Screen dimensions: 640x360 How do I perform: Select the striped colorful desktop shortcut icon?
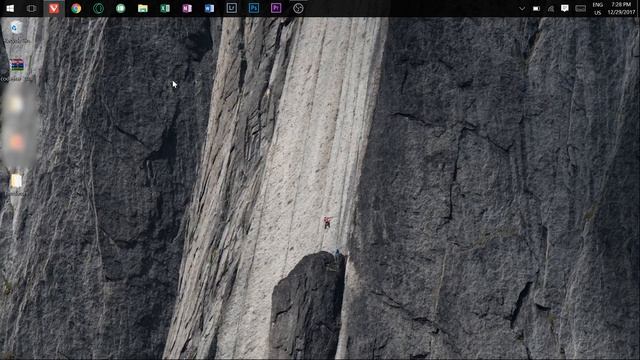(x=16, y=69)
